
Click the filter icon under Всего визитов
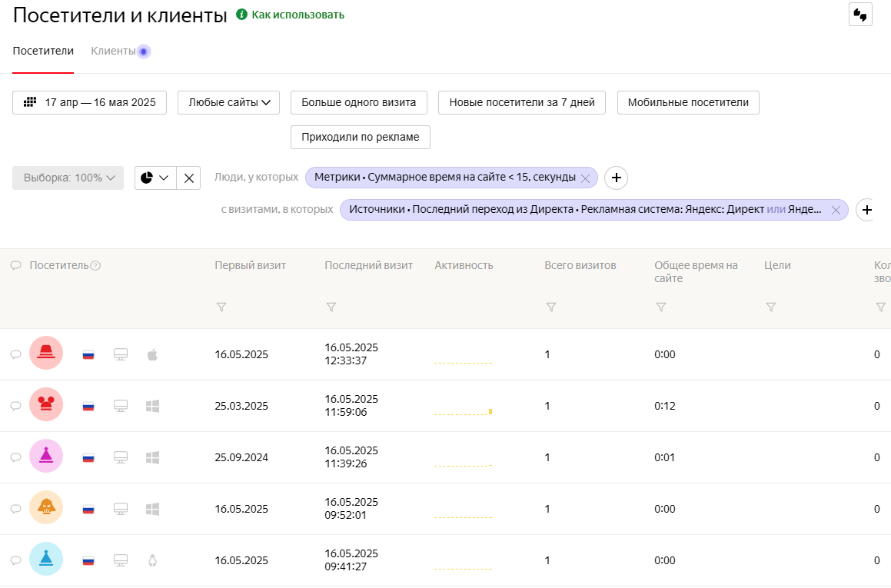551,307
